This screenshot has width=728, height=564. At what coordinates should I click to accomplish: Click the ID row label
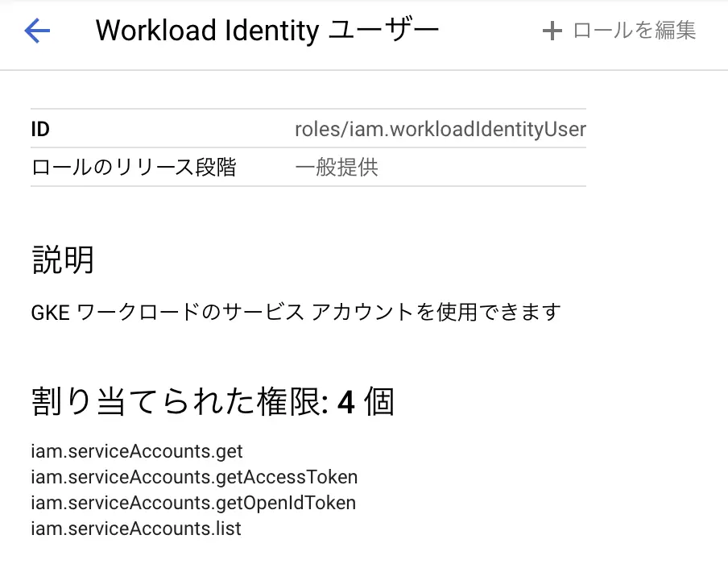tap(39, 129)
